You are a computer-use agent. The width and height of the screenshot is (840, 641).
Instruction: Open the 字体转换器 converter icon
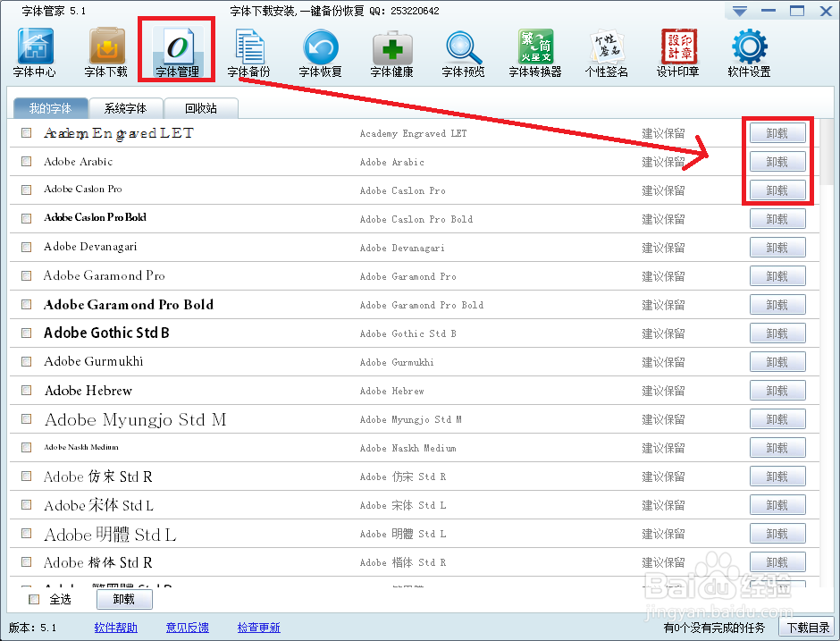535,53
